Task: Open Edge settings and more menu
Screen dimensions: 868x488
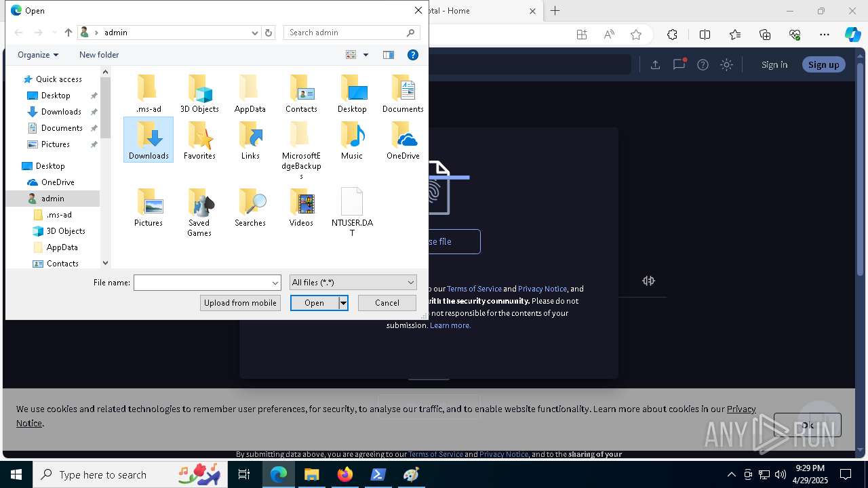Action: click(824, 35)
